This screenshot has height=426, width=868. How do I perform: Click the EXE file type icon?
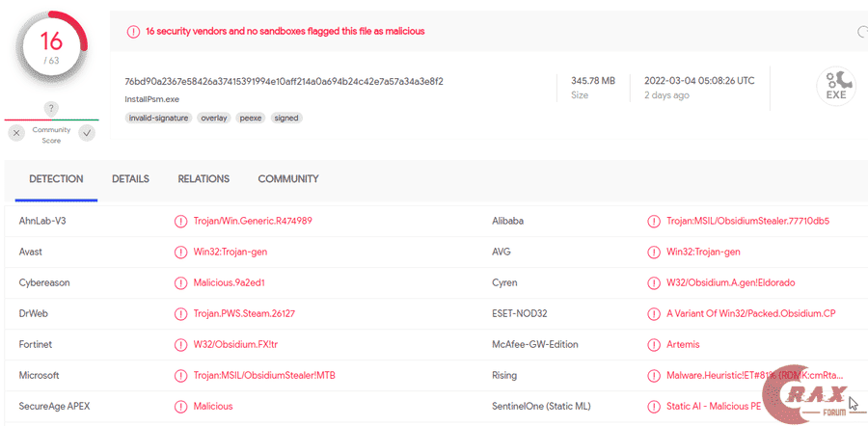tap(835, 86)
